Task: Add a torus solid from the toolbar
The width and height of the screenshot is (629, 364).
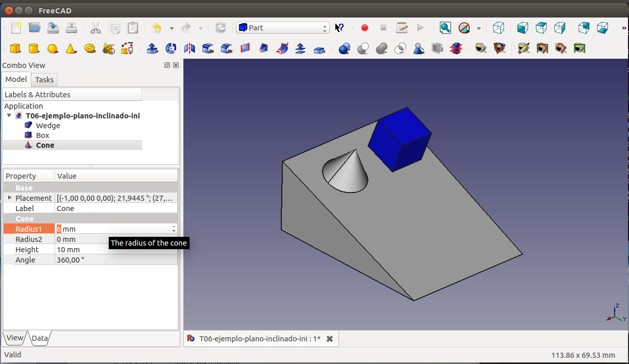Action: click(x=90, y=48)
